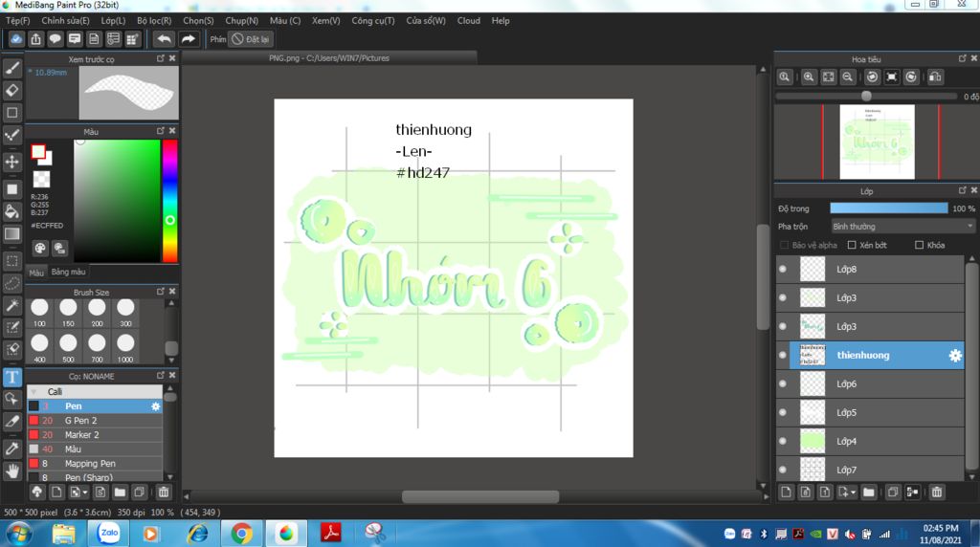This screenshot has width=980, height=547.
Task: Select the Bucket fill tool
Action: pos(11,211)
